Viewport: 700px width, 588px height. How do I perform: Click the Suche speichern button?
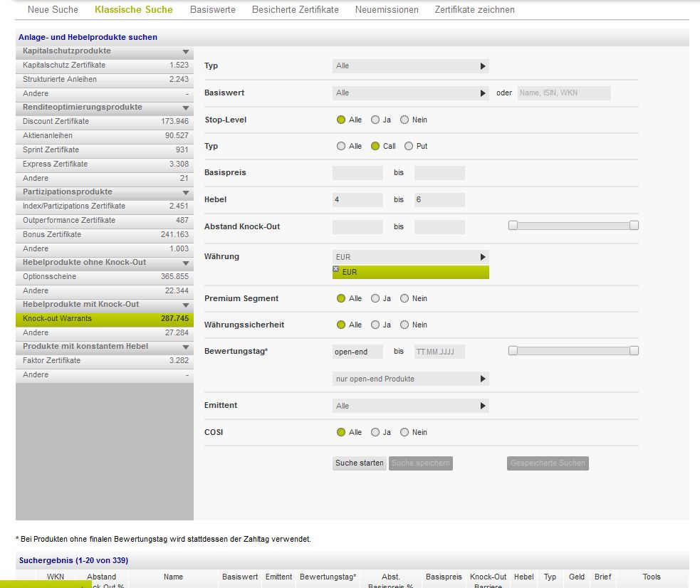click(x=421, y=463)
